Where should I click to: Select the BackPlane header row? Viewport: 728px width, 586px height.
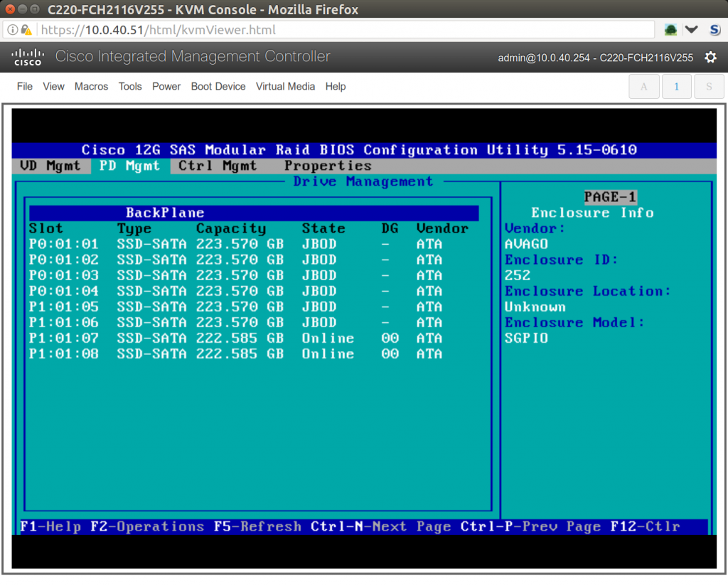coord(254,213)
